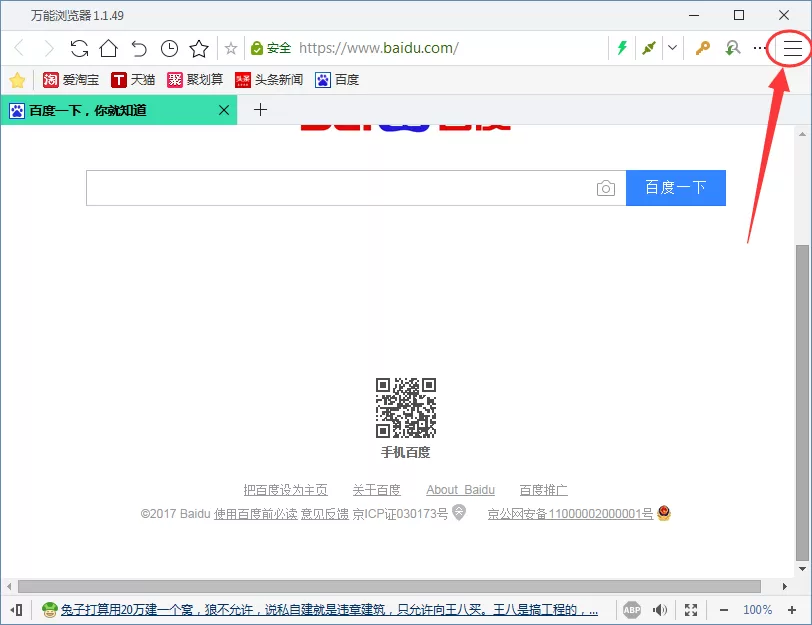Screen dimensions: 812x625
Task: Bookmark this page via small star
Action: 231,49
